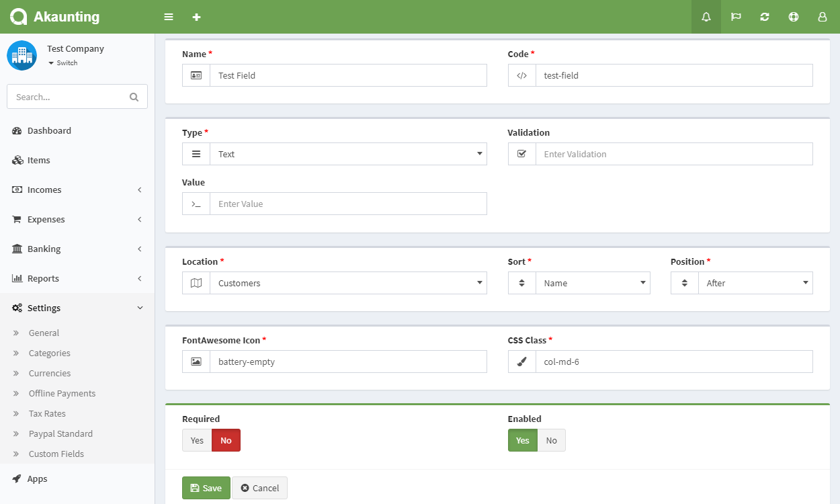This screenshot has width=840, height=504.
Task: Set Enabled to No
Action: (x=552, y=440)
